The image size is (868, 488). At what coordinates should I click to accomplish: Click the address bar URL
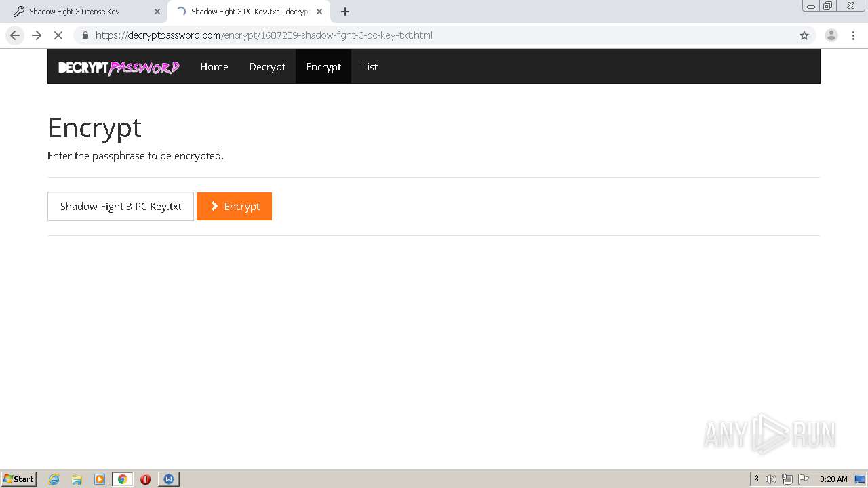pyautogui.click(x=264, y=35)
